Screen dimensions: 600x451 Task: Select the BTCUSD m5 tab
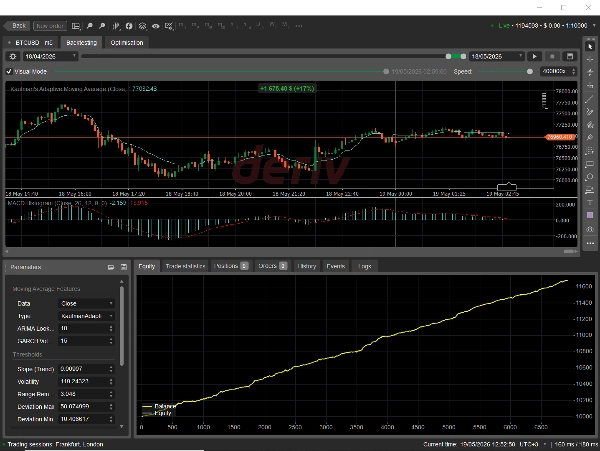(x=31, y=42)
